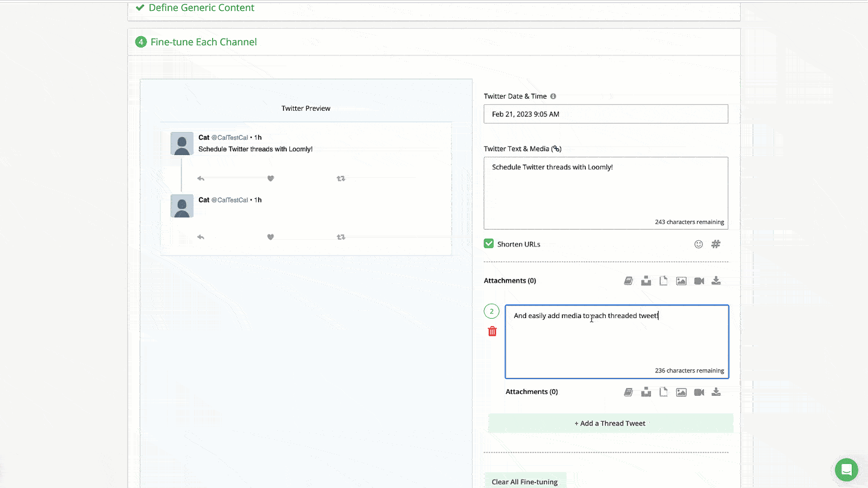Open the emoji picker smiley icon

[x=699, y=244]
